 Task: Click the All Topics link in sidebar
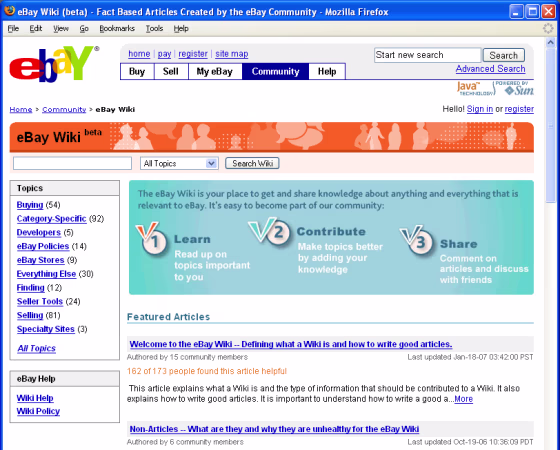point(36,348)
